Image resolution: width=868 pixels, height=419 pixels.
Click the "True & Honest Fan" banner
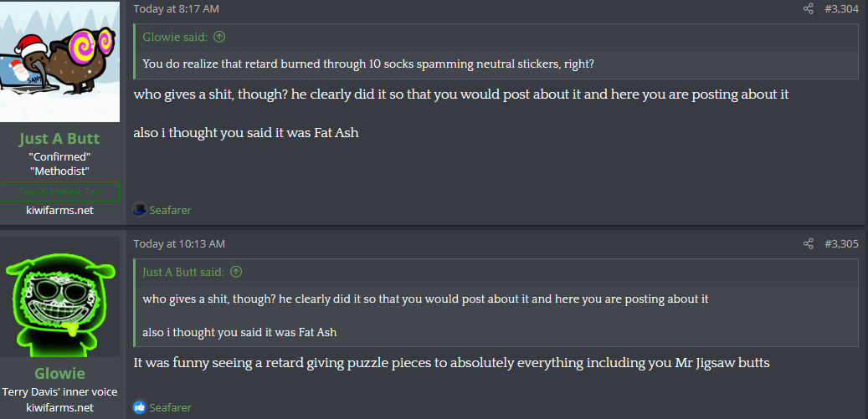tap(59, 192)
